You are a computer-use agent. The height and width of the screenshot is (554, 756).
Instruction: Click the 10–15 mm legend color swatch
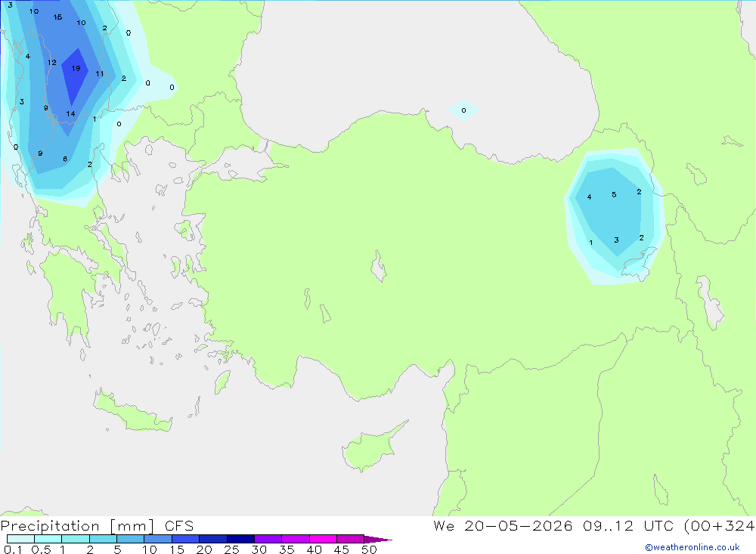pyautogui.click(x=158, y=539)
